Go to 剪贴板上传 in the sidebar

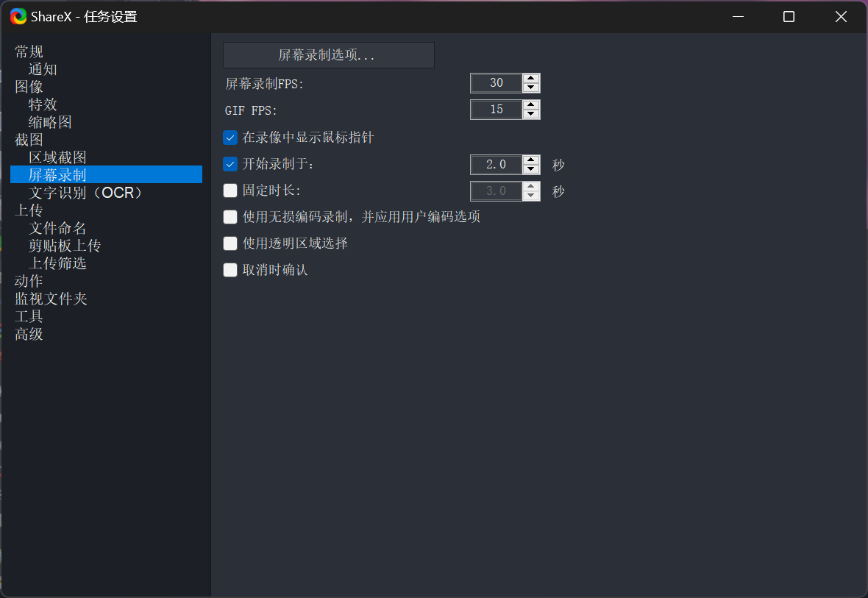click(65, 246)
